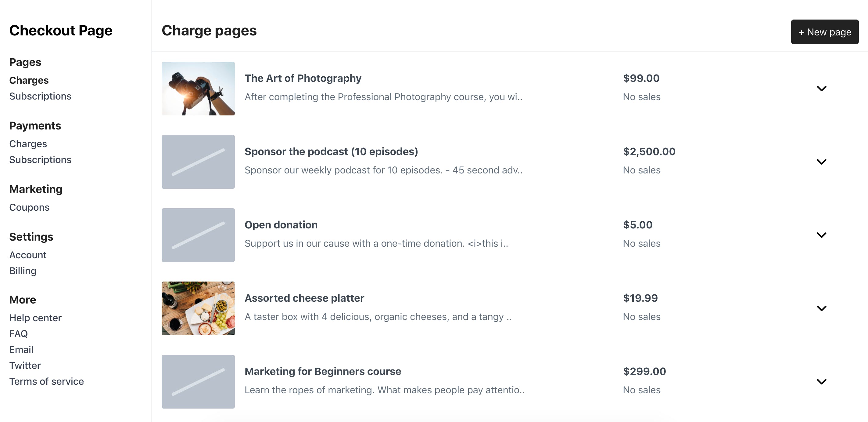
Task: Open the Open donation row dropdown arrow
Action: (821, 235)
